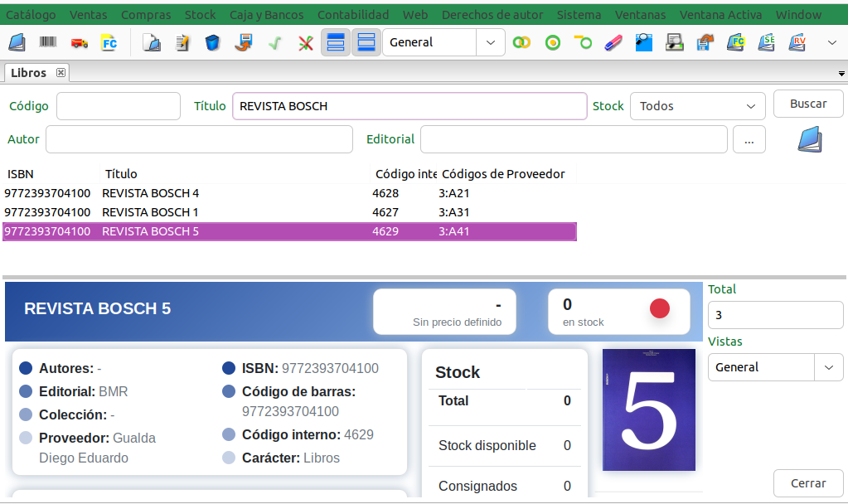848x504 pixels.
Task: Click the Total field showing 3
Action: (x=775, y=315)
